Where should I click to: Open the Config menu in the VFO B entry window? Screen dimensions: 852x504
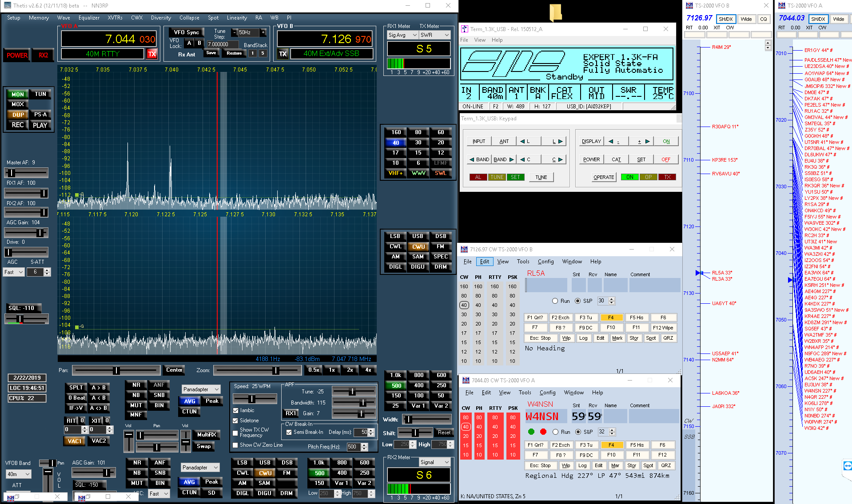pyautogui.click(x=545, y=262)
